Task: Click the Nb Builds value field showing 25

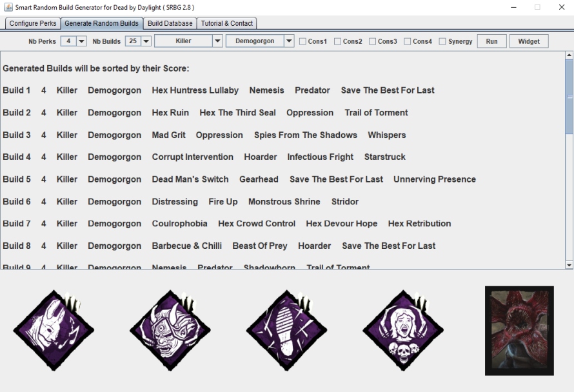Action: tap(133, 41)
